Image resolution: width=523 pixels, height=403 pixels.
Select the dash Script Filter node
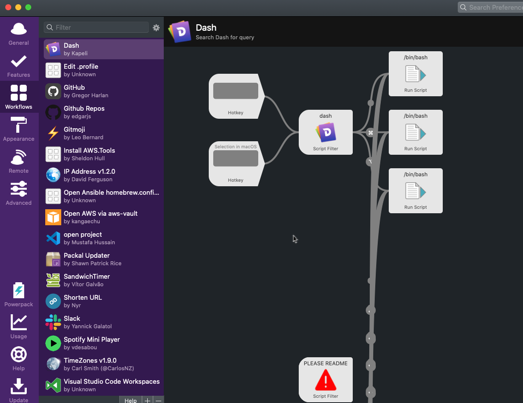click(326, 132)
